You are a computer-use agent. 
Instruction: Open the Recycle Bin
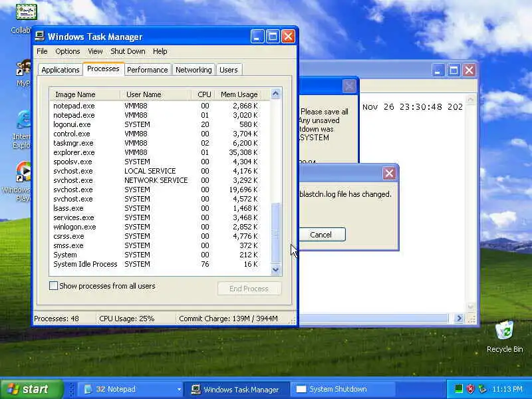(505, 330)
